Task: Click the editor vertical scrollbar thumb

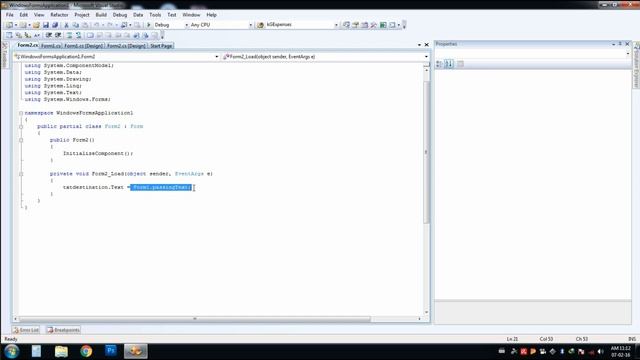Action: [427, 152]
